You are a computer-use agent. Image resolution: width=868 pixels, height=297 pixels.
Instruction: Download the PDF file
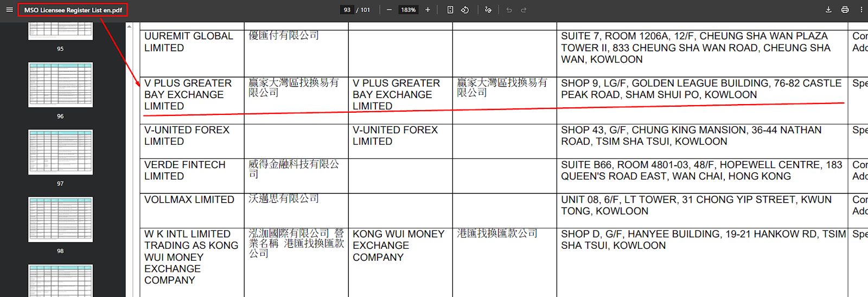click(x=828, y=10)
